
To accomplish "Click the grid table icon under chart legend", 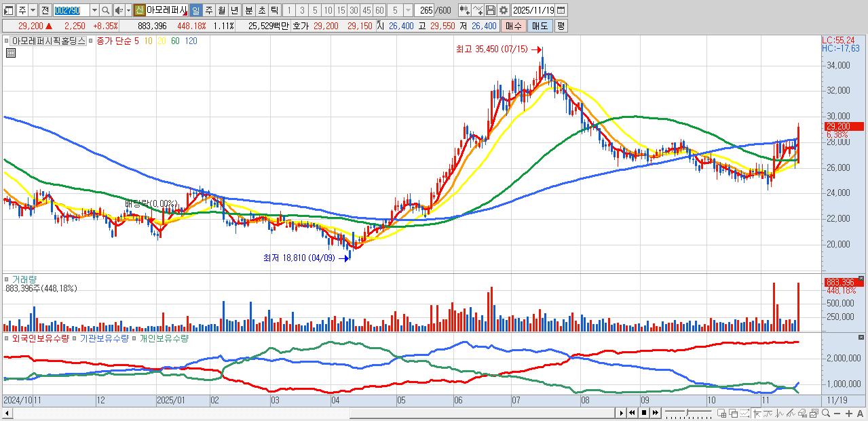I will (x=11, y=53).
